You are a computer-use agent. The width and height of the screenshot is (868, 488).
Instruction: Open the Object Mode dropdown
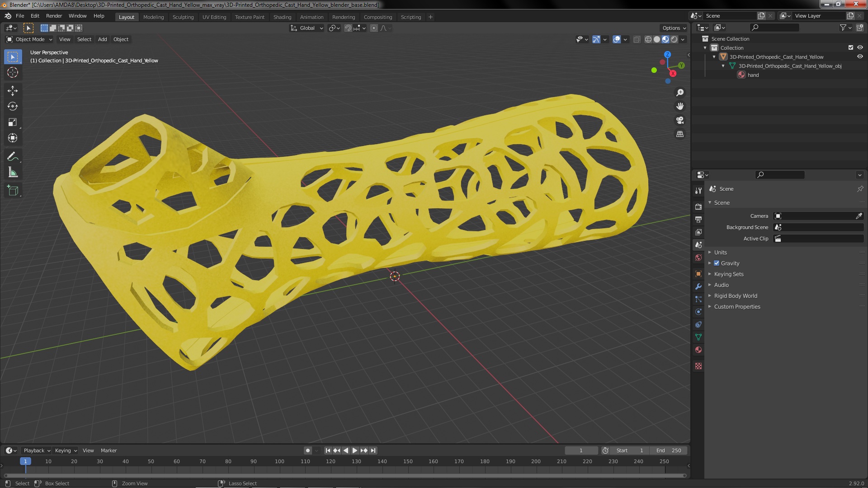coord(29,39)
